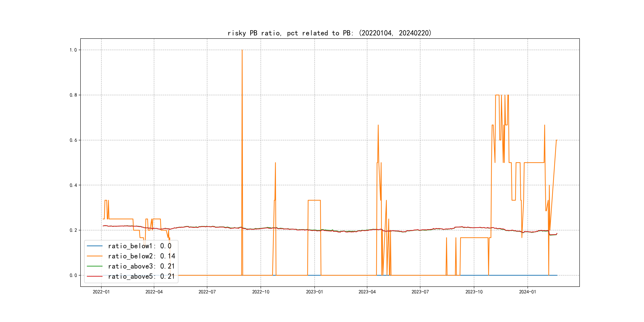
Task: Click the 0.0 y-axis tick label
Action: pos(73,275)
